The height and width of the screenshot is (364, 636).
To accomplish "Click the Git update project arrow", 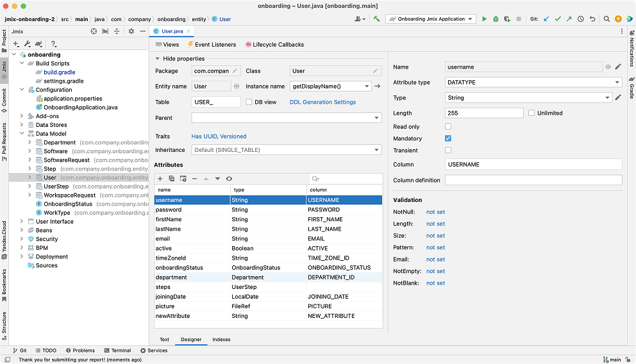I will [546, 19].
